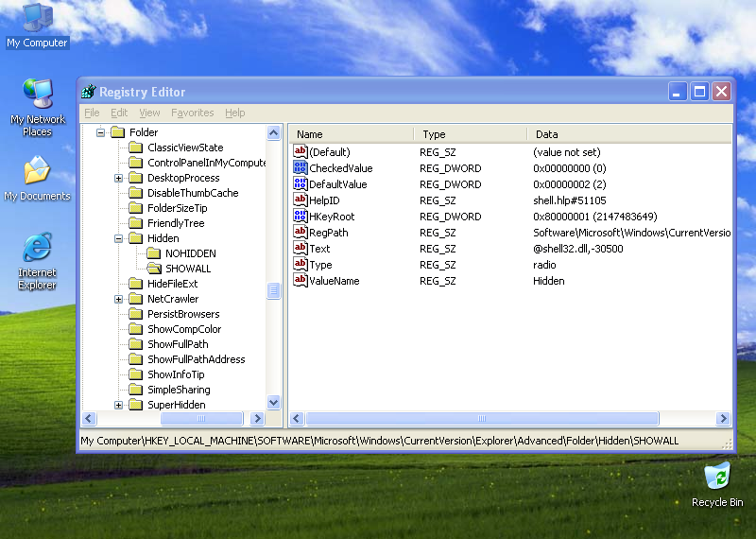Expand the NetCrawler key node
This screenshot has height=539, width=756.
118,299
